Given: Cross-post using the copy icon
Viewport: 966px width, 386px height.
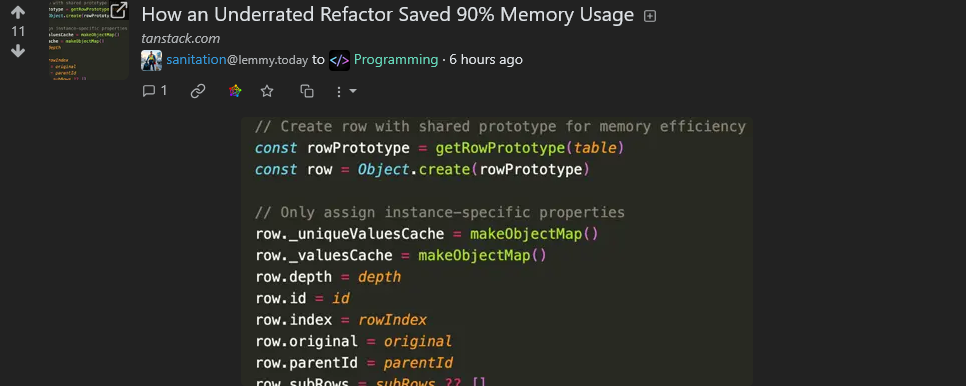Looking at the screenshot, I should pos(307,91).
